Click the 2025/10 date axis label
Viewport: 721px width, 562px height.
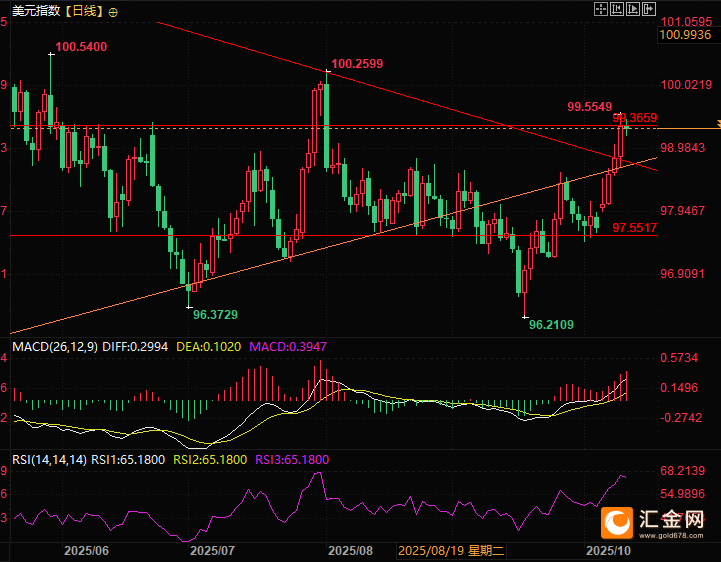click(x=608, y=551)
